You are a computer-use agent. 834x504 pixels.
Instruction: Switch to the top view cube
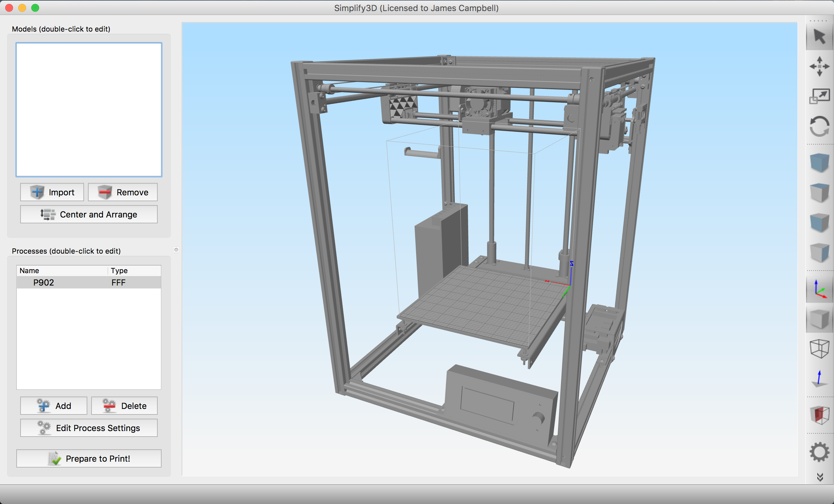(x=819, y=193)
